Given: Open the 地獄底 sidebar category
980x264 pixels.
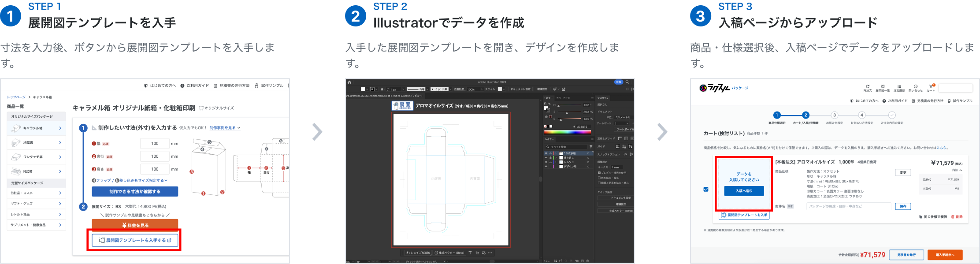Looking at the screenshot, I should tap(37, 143).
